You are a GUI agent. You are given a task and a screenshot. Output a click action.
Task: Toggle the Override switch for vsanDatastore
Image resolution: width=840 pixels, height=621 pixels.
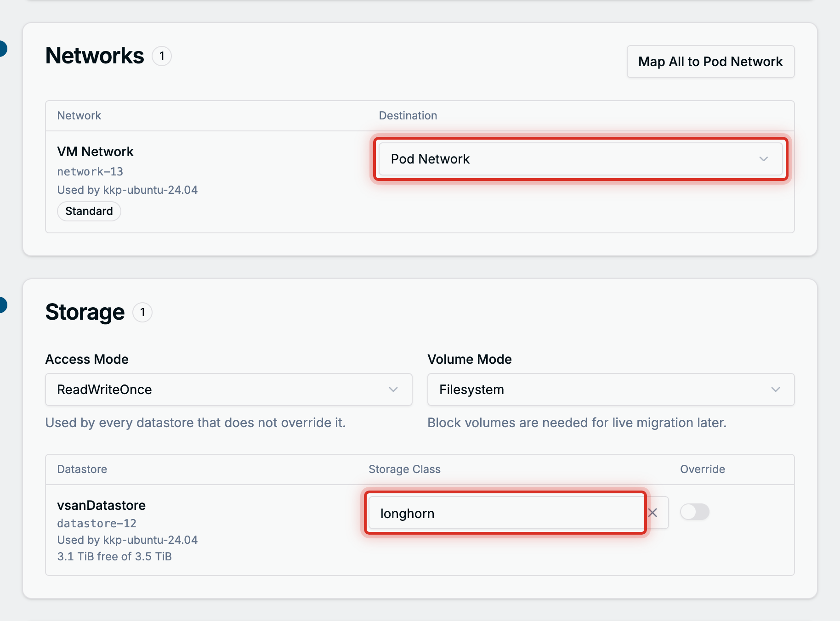695,512
